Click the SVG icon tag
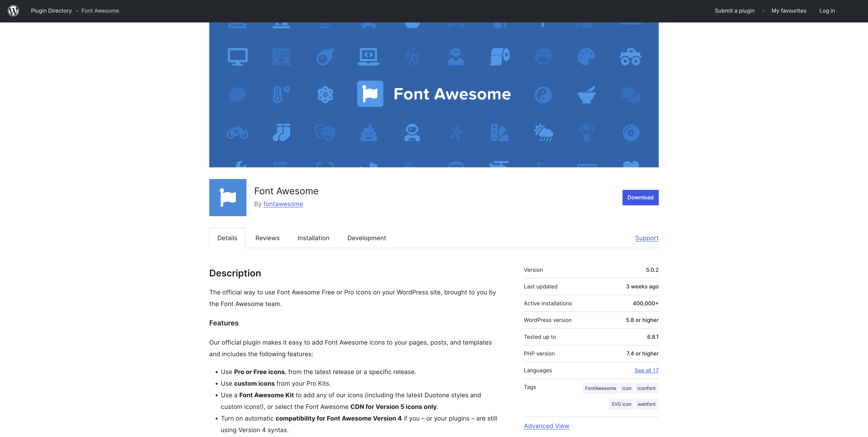The height and width of the screenshot is (437, 868). [x=621, y=404]
